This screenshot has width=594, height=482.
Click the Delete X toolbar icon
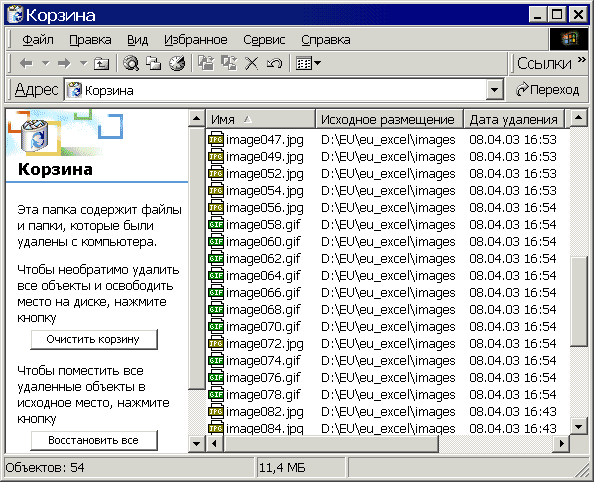(x=251, y=63)
